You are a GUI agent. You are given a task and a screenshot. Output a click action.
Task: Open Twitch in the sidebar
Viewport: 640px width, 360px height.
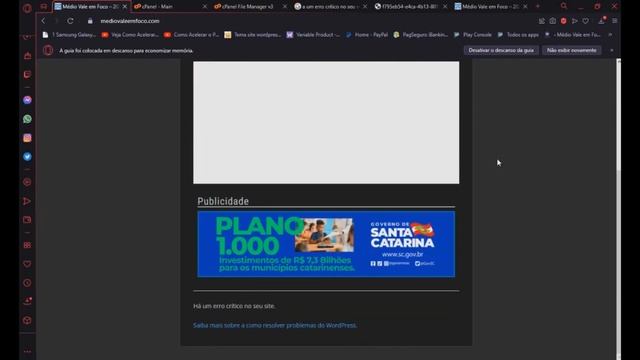tap(27, 74)
